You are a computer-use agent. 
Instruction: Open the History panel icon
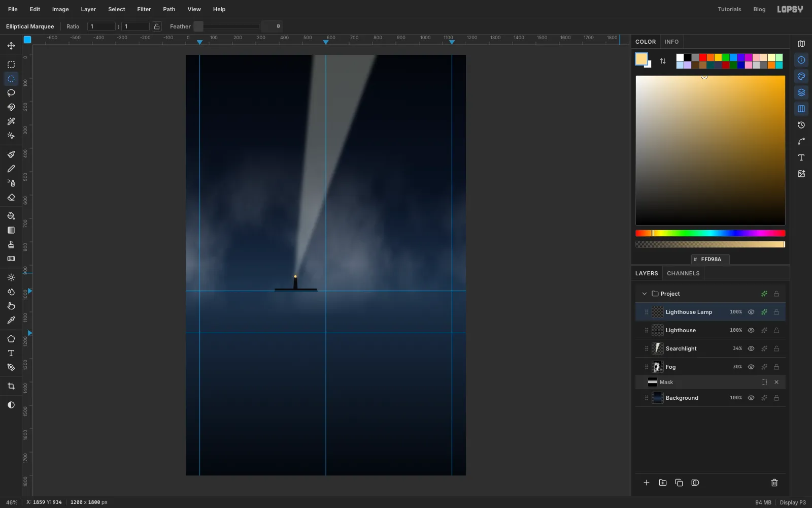pyautogui.click(x=801, y=125)
